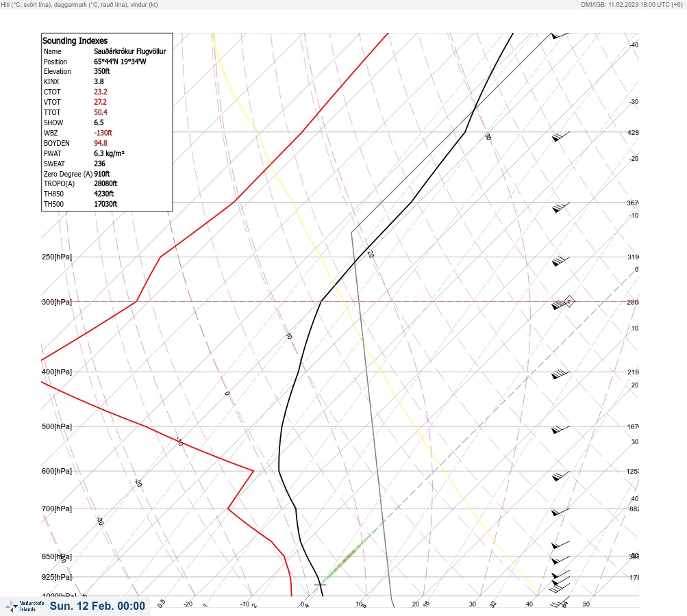This screenshot has width=687, height=616.
Task: Click the TTOT value 50.4
Action: (x=100, y=112)
